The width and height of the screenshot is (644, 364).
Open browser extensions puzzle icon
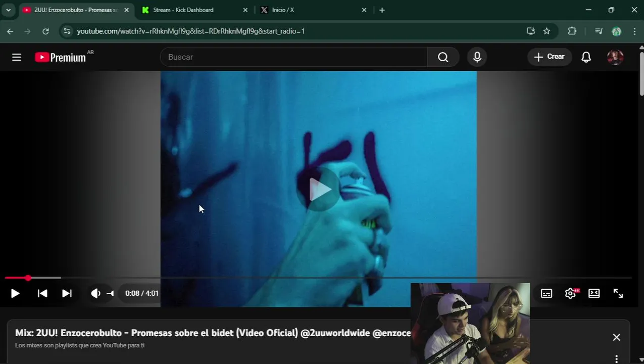pyautogui.click(x=572, y=31)
